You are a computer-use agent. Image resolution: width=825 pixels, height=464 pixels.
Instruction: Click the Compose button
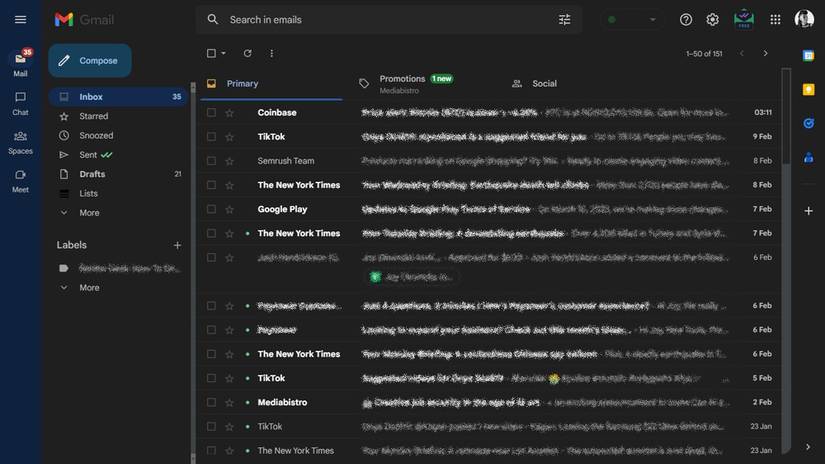(x=89, y=61)
